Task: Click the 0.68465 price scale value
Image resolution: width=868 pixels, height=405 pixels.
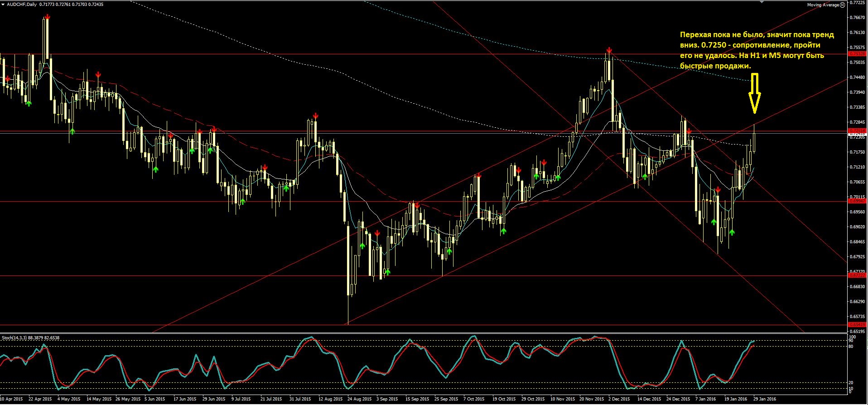Action: point(857,242)
